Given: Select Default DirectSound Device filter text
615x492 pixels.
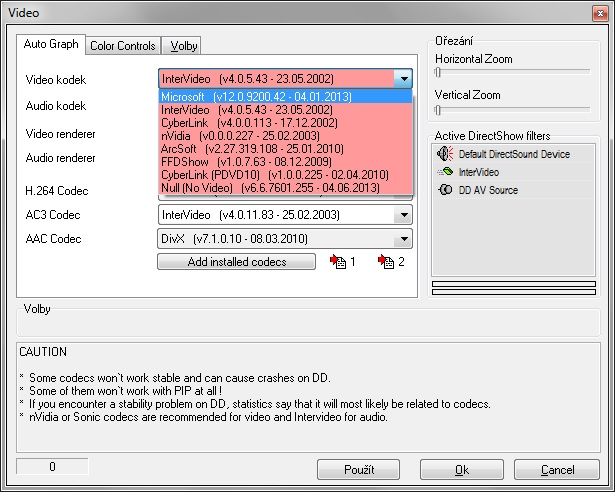Looking at the screenshot, I should tap(514, 154).
